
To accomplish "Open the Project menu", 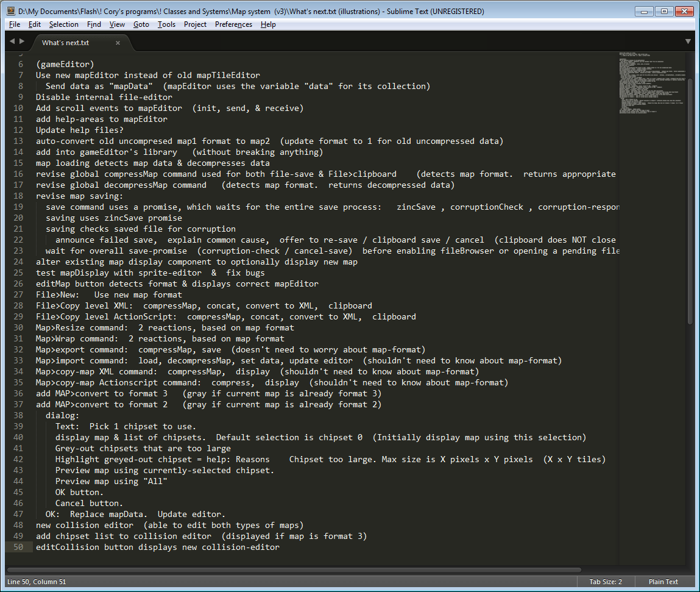I will [x=195, y=24].
